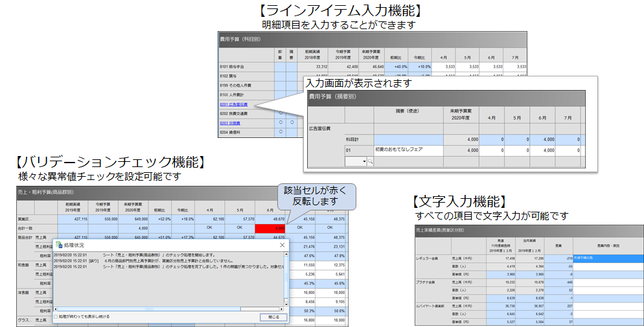Click the プラチナ会員 row label
644x327 pixels.
point(426,282)
